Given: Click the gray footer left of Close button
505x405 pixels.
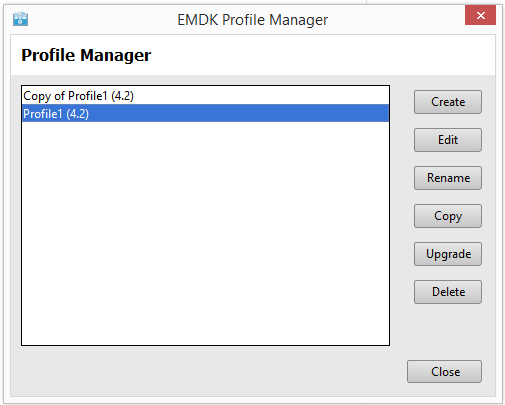Looking at the screenshot, I should click(x=208, y=371).
